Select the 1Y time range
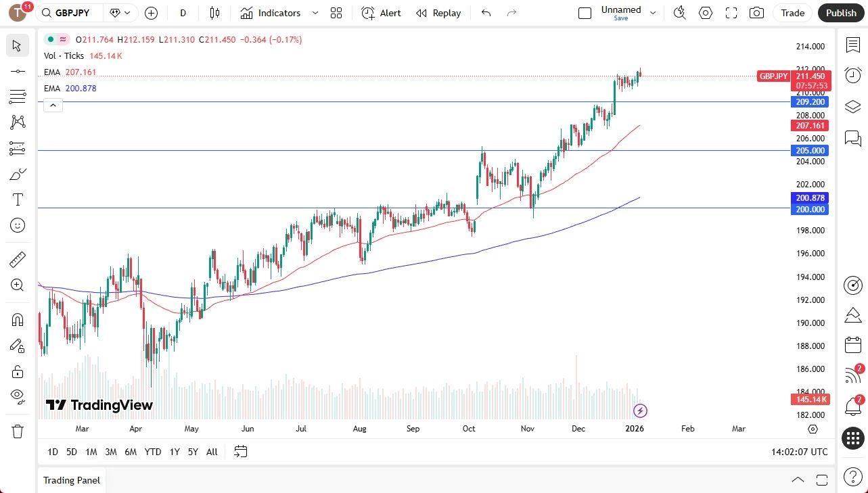 (x=175, y=452)
